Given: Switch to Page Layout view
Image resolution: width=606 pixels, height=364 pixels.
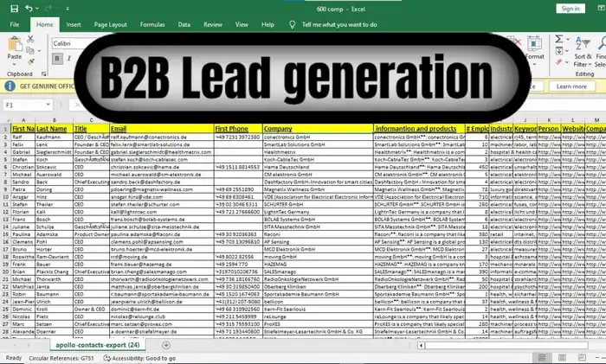Looking at the screenshot, I should point(563,357).
